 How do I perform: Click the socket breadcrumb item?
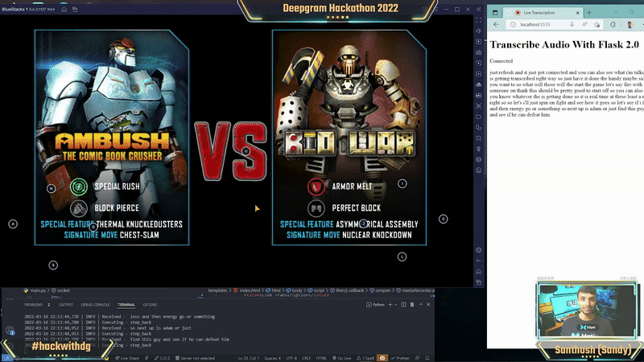[x=60, y=290]
